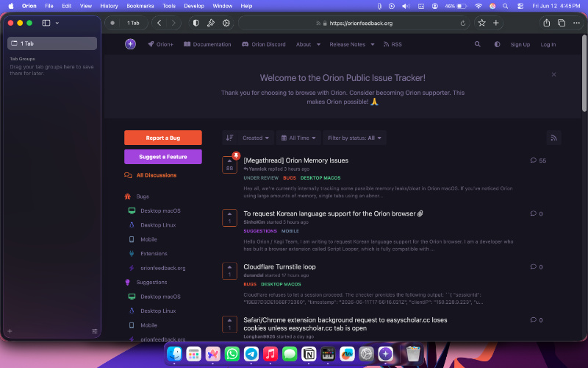Open Desktop macOS under Suggestions

154,297
